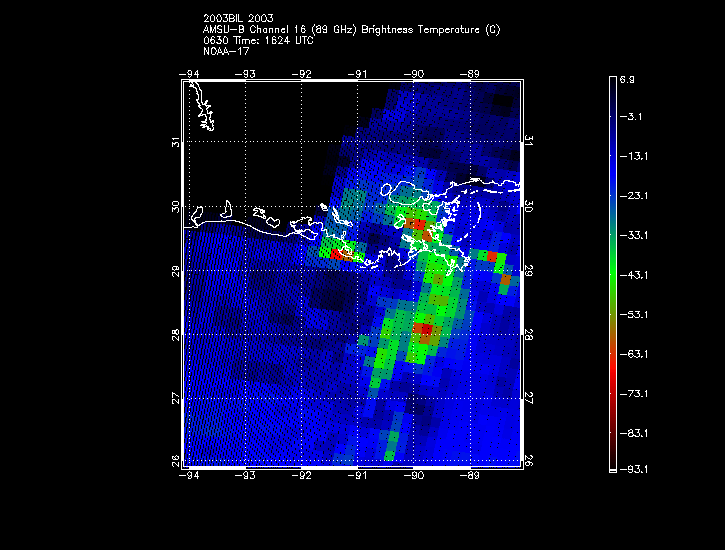Image resolution: width=725 pixels, height=550 pixels.
Task: Click the -13.1 colorbar tick label
Action: 634,156
